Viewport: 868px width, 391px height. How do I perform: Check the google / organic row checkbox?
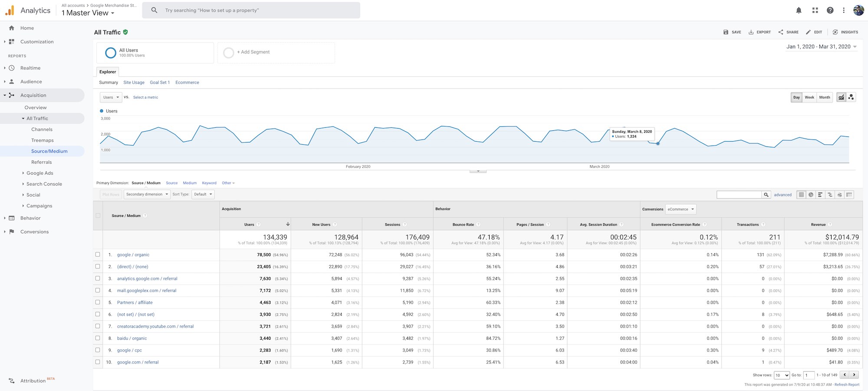click(98, 255)
